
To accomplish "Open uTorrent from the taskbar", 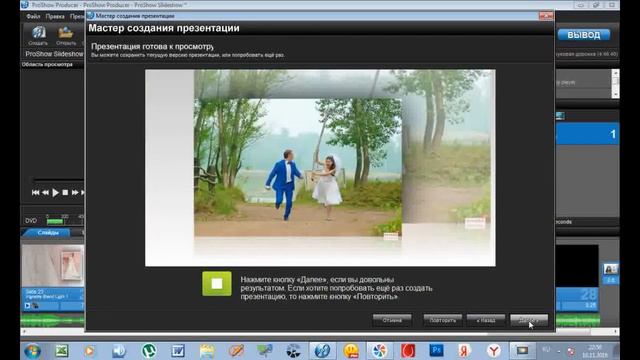I will coord(149,351).
